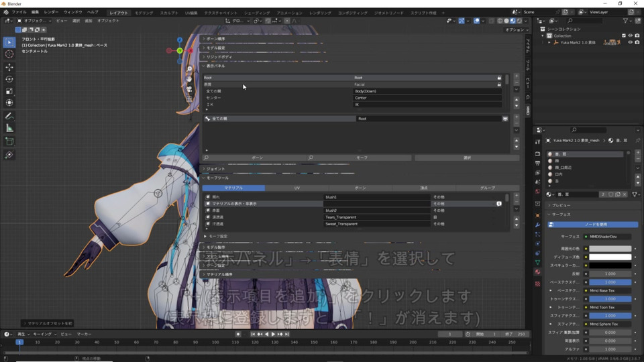Select the Rotate tool in the toolbar

click(9, 79)
